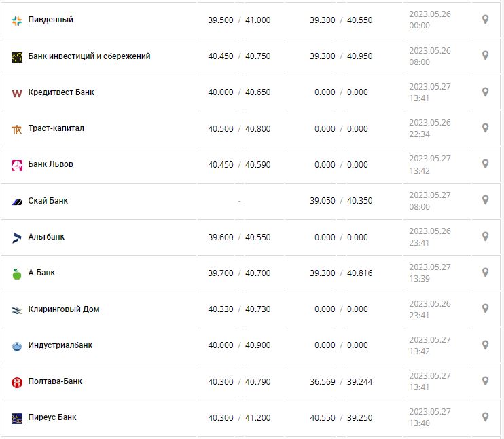Click the Кредитвест Банк name link
This screenshot has height=439, width=504.
point(61,92)
